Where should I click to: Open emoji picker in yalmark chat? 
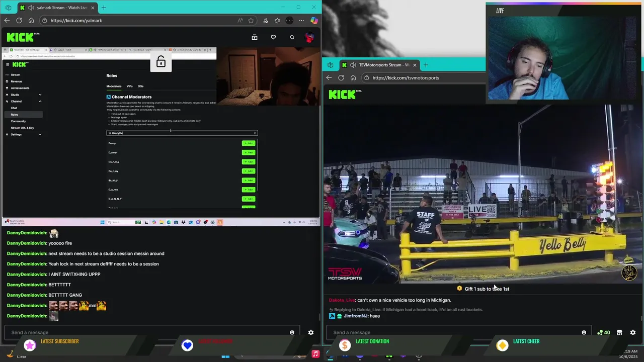(292, 332)
